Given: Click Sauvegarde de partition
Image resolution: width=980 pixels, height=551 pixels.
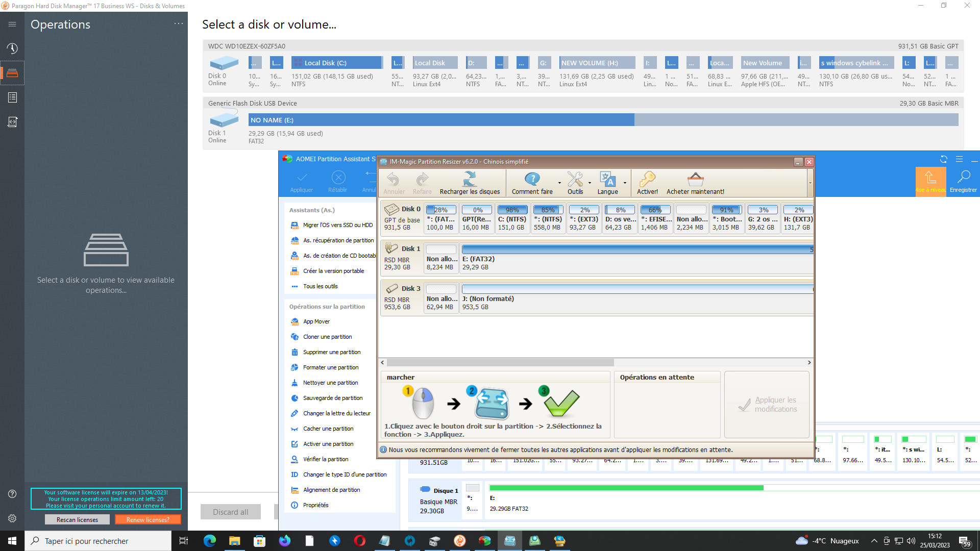Looking at the screenshot, I should 327,398.
